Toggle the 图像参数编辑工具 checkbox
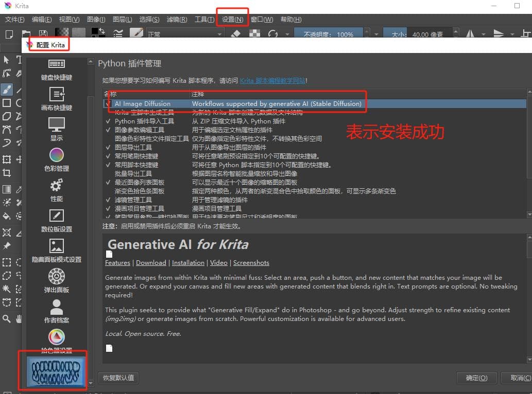532x394 pixels. pos(108,130)
